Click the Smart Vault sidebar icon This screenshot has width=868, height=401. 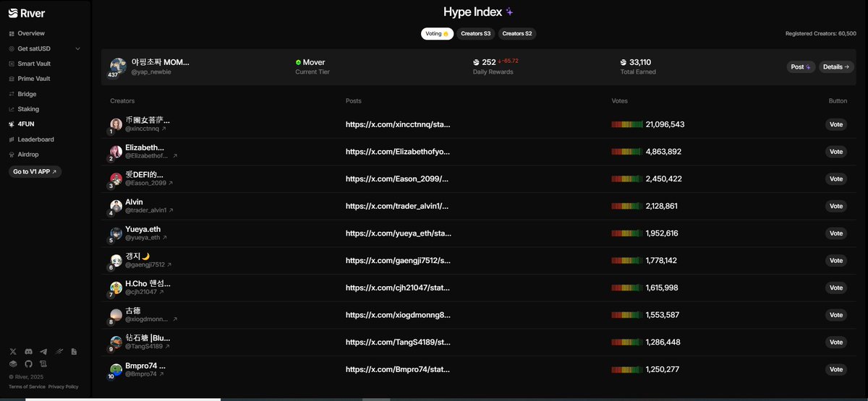pyautogui.click(x=12, y=64)
